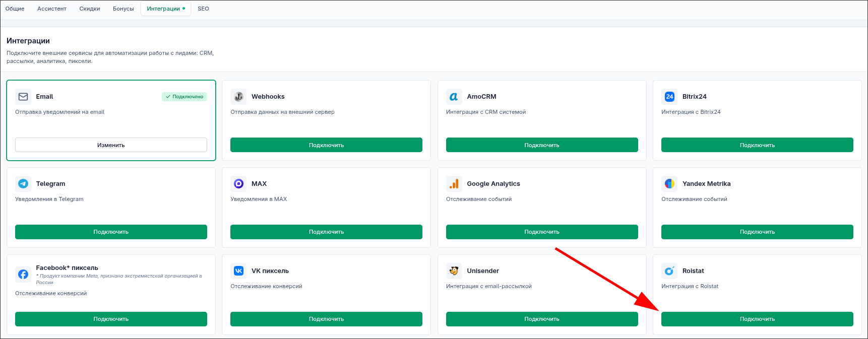Connect the Bitrix24 integration

click(757, 145)
